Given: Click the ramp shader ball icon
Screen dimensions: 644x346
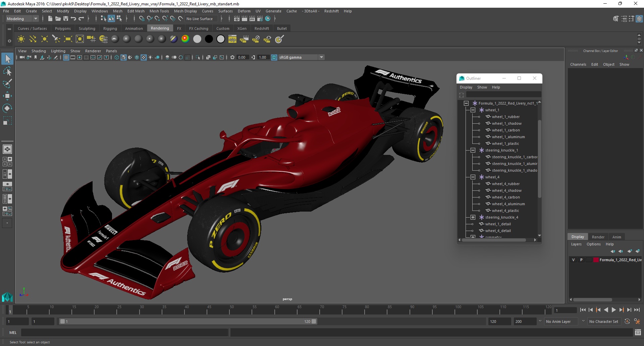Looking at the screenshot, I should pyautogui.click(x=185, y=39).
